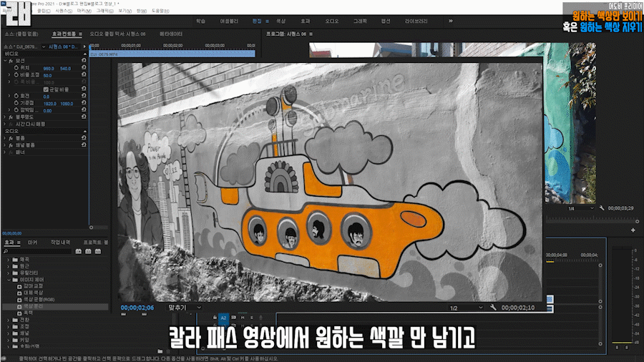Uncheck the 균일 비율 uniform scale checkbox
Image resolution: width=644 pixels, height=362 pixels.
pos(46,89)
